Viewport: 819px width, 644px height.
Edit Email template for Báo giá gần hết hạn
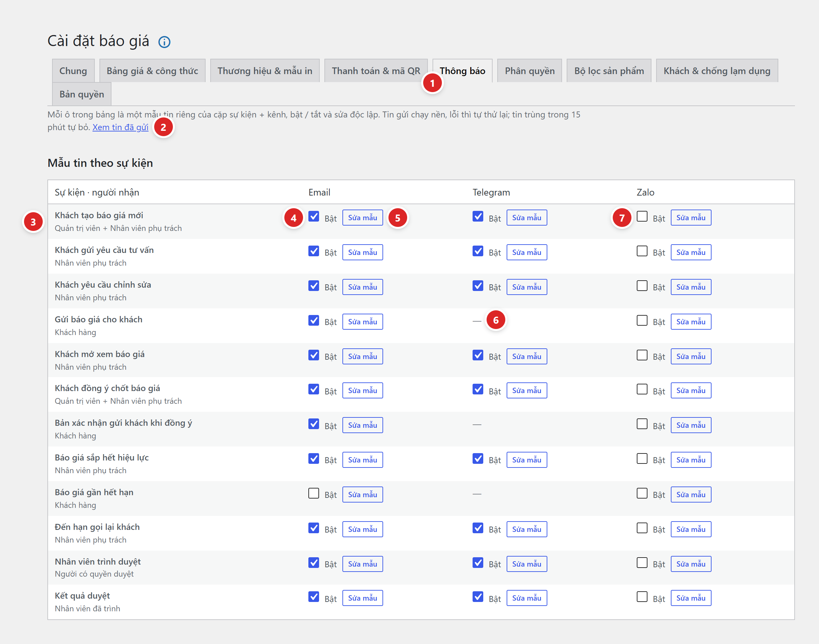pyautogui.click(x=363, y=494)
